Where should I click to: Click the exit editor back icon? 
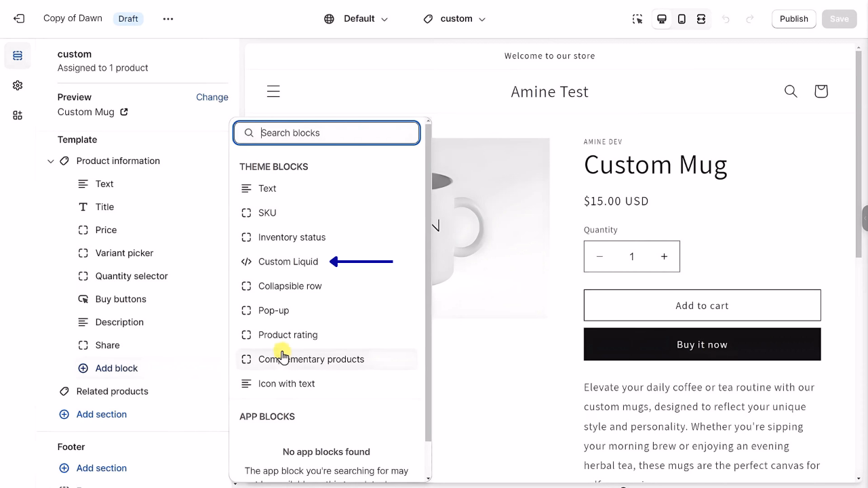19,19
